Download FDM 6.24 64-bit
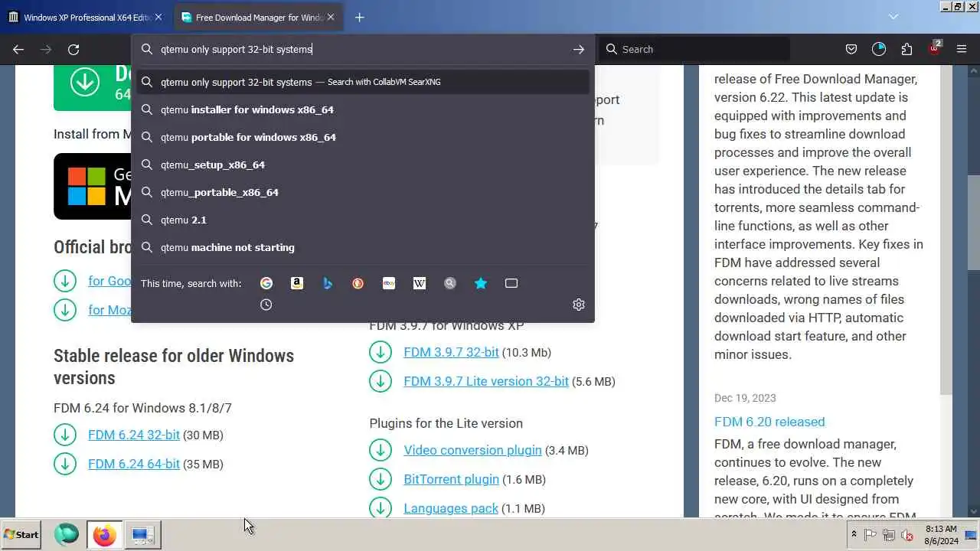 134,464
